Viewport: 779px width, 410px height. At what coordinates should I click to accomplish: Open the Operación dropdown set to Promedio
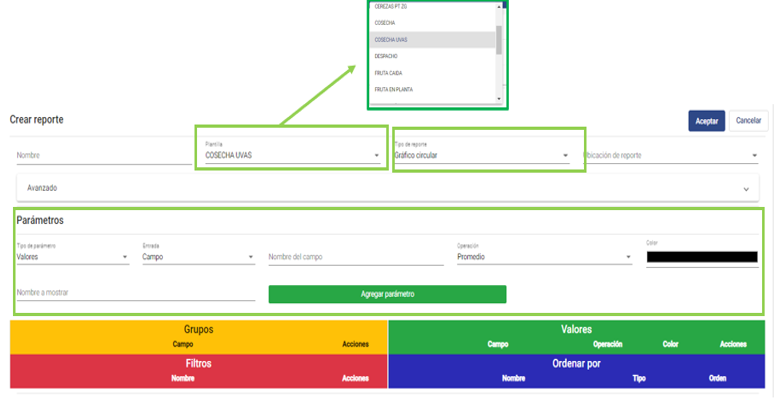543,257
